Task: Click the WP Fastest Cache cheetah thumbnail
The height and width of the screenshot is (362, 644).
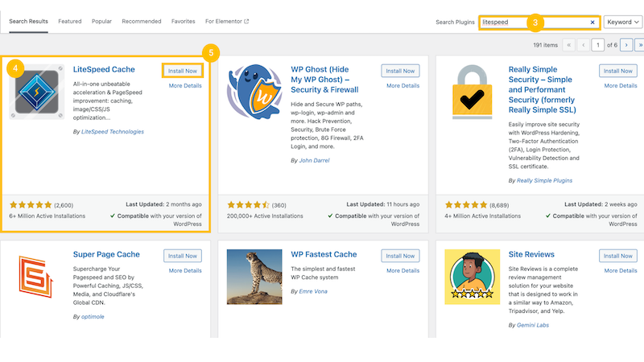Action: 254,277
